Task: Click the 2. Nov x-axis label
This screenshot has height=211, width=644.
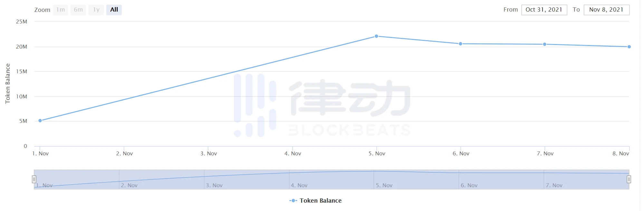Action: [124, 153]
